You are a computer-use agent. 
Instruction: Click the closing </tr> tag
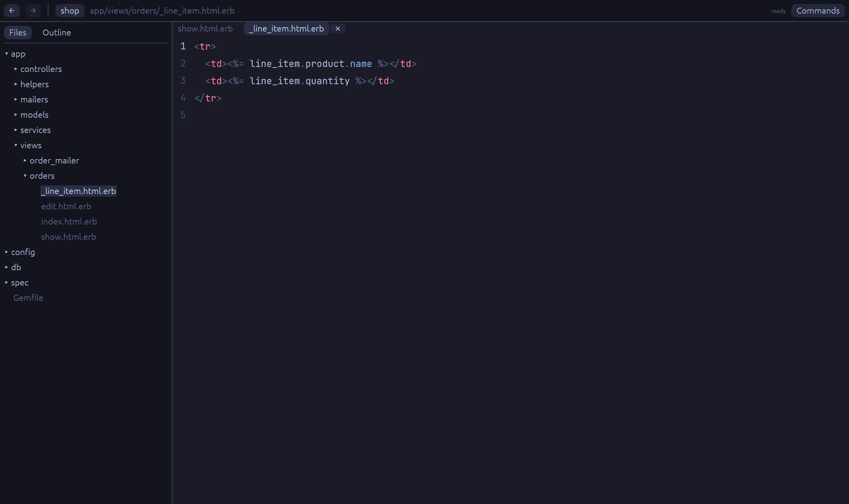coord(208,98)
